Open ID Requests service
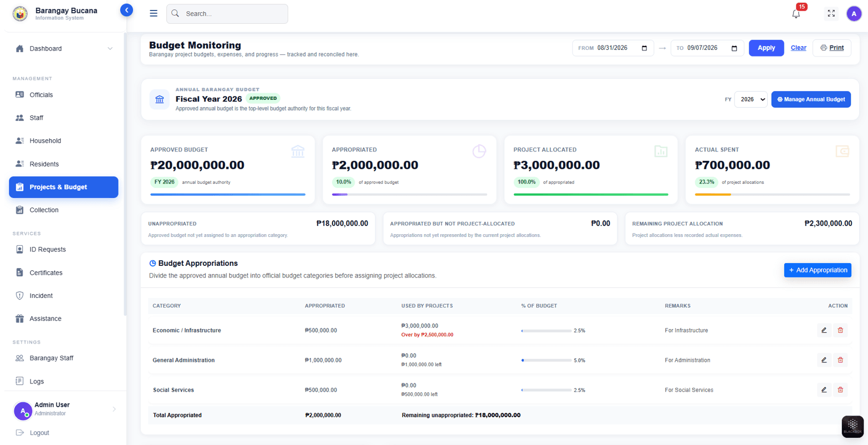 (63, 250)
